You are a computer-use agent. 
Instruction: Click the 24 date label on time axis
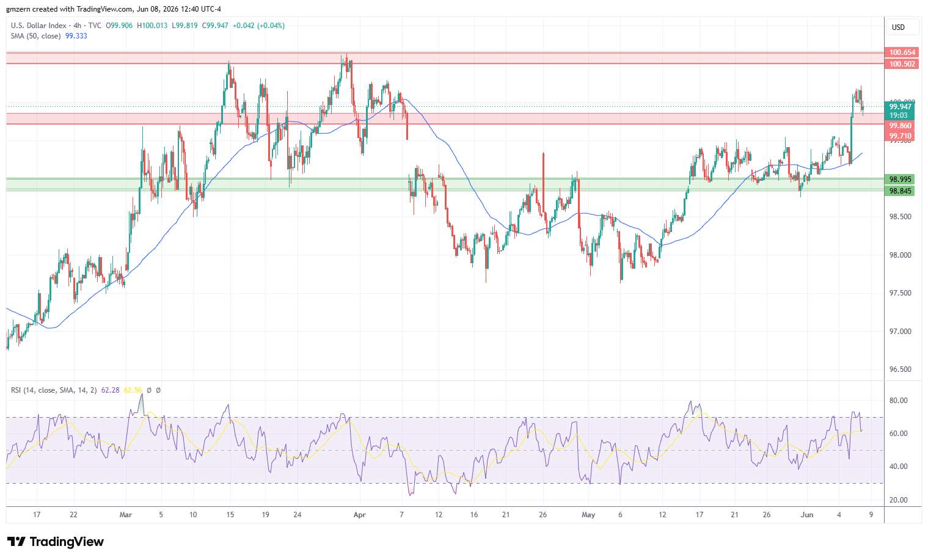click(297, 515)
